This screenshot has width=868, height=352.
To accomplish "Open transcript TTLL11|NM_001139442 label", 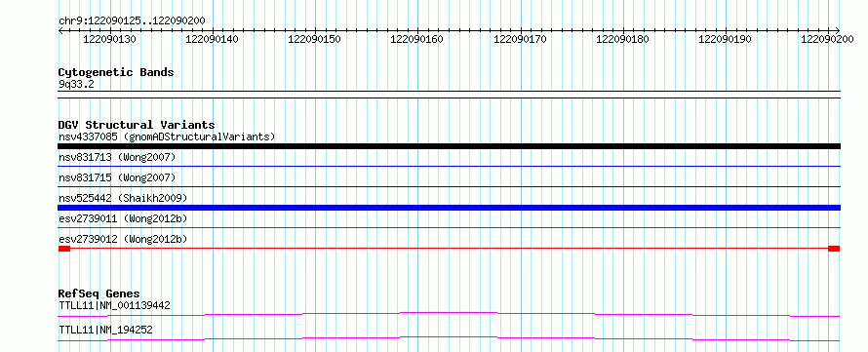I will tap(114, 305).
